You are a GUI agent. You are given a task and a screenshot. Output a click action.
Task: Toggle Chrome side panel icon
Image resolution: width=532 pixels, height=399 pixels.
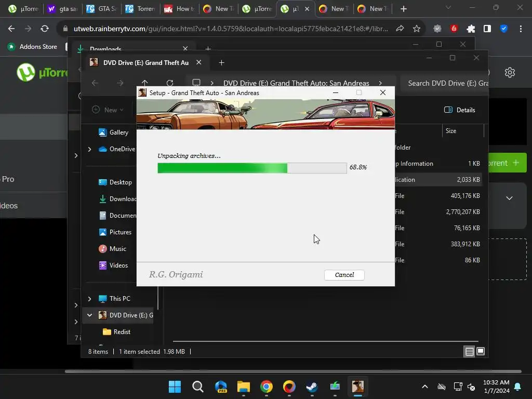(x=487, y=29)
